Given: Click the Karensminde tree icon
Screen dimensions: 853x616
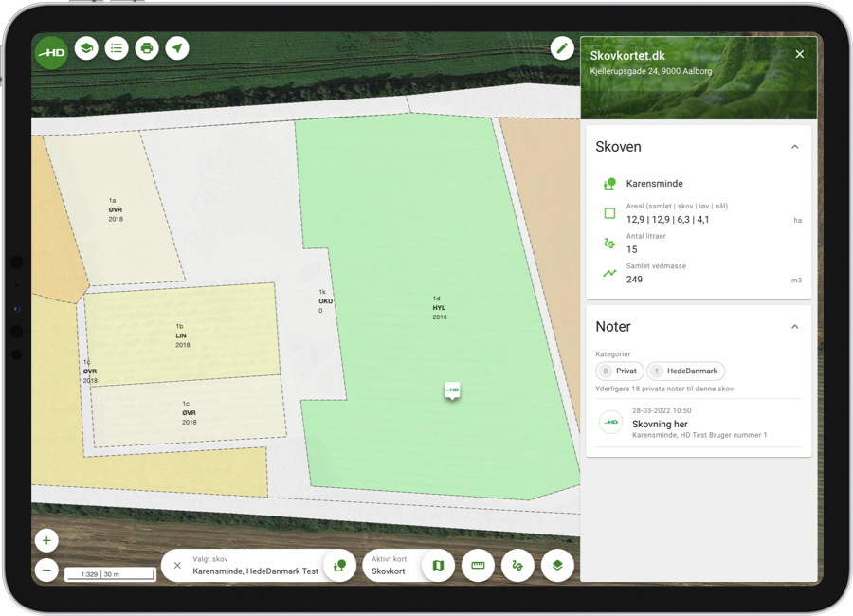Looking at the screenshot, I should [609, 184].
